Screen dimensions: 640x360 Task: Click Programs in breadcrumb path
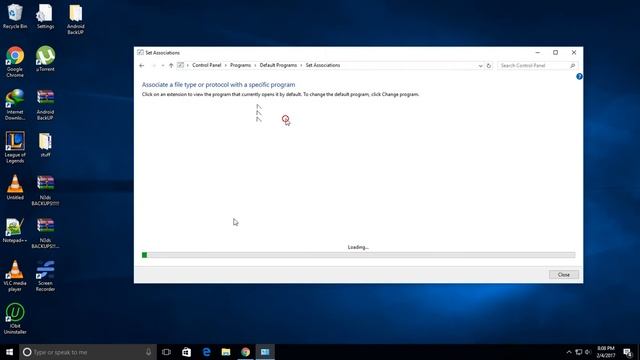tap(240, 65)
